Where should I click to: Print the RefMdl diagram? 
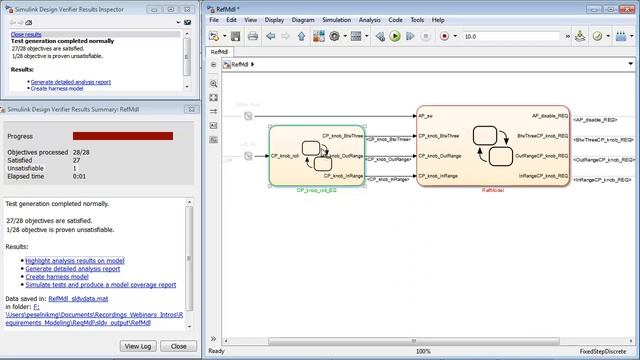click(253, 36)
